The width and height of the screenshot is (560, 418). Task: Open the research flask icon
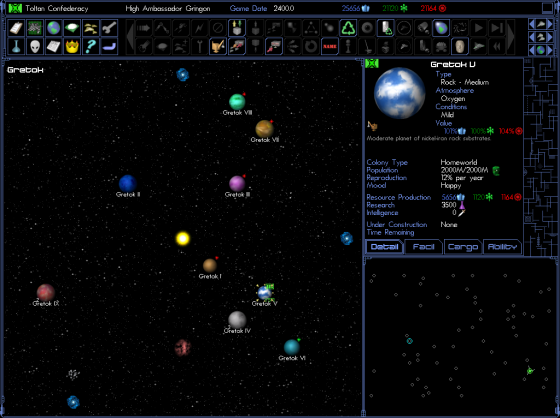(x=16, y=46)
